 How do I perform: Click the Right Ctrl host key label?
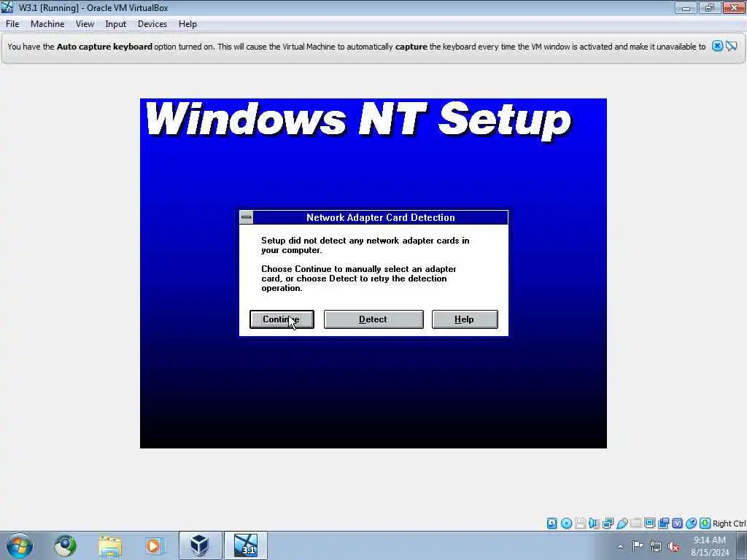click(729, 524)
